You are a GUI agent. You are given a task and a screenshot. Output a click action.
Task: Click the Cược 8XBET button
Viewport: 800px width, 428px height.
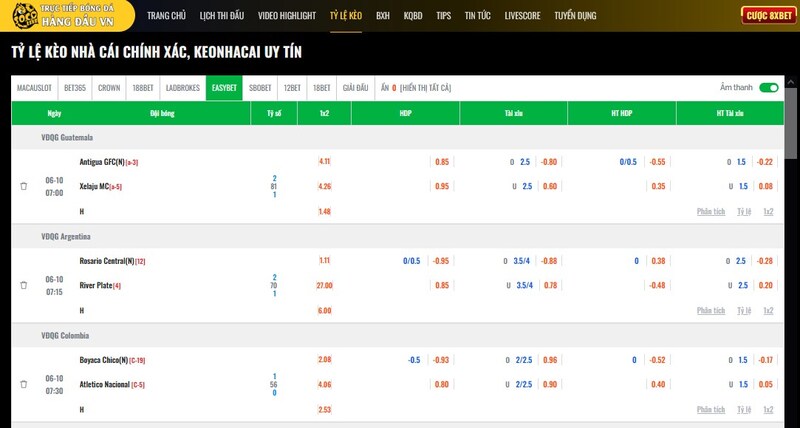click(x=767, y=16)
